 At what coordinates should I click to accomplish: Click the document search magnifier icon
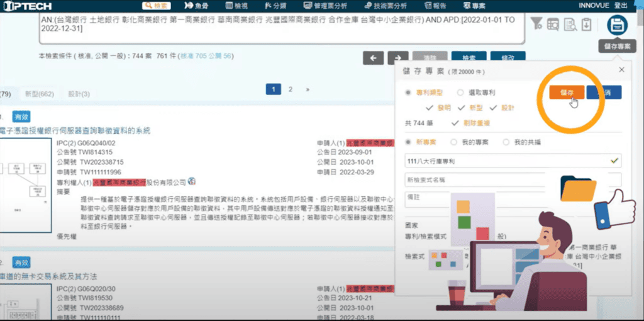coord(570,25)
